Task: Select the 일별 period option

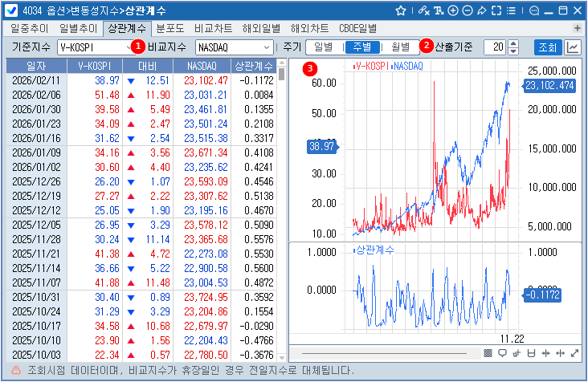Action: (x=323, y=47)
